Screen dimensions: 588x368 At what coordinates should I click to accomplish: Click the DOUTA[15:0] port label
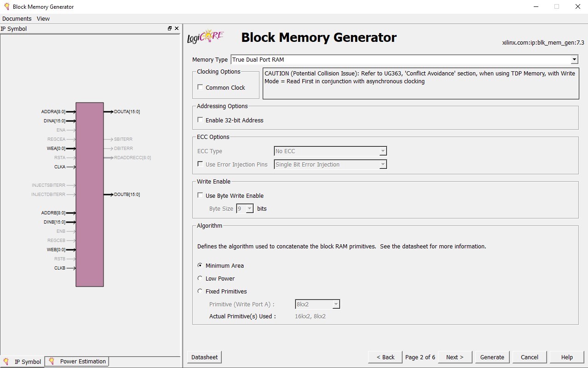(127, 112)
